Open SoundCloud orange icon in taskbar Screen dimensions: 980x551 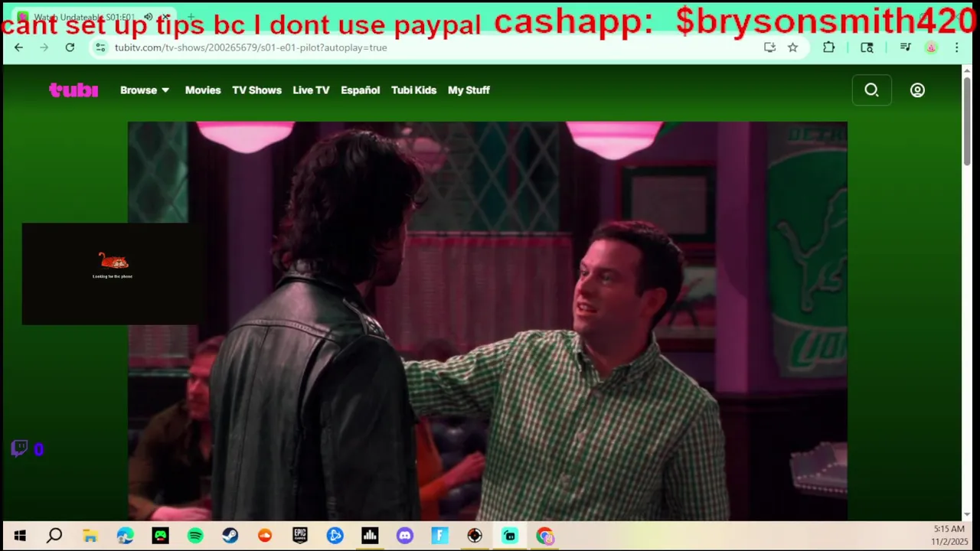coord(265,536)
